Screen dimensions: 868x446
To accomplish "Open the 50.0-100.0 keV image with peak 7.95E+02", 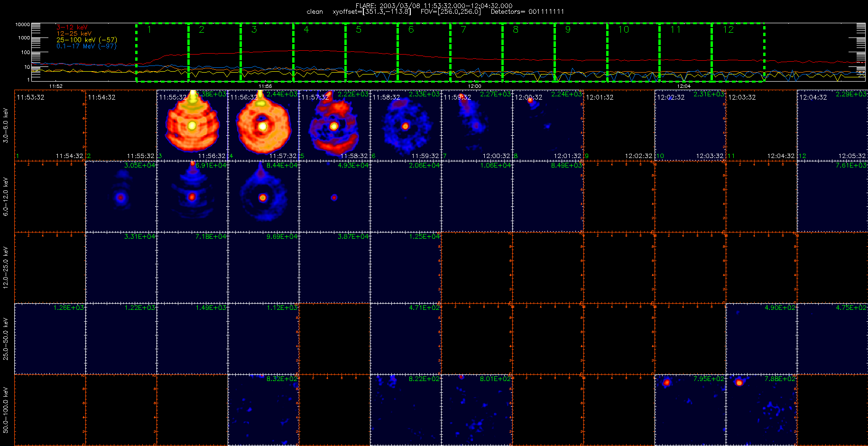I will click(x=690, y=410).
